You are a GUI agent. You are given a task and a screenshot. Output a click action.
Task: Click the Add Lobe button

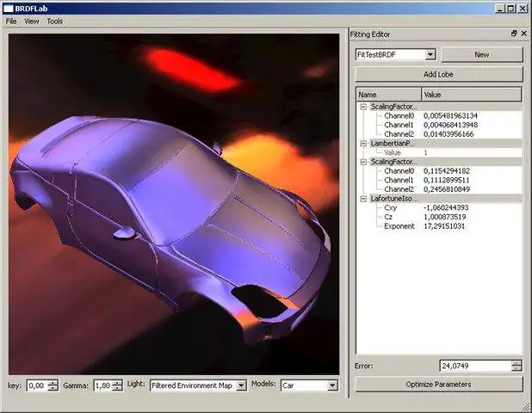click(438, 74)
